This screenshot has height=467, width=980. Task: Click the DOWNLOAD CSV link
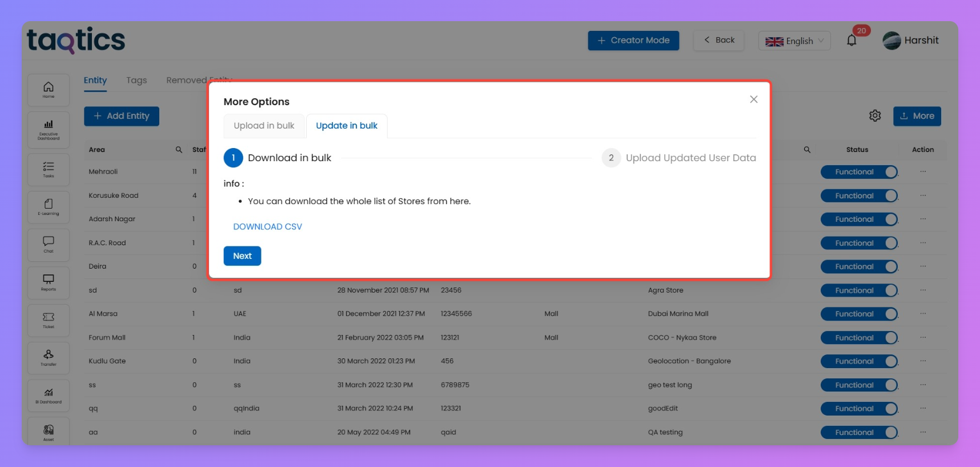click(x=267, y=227)
